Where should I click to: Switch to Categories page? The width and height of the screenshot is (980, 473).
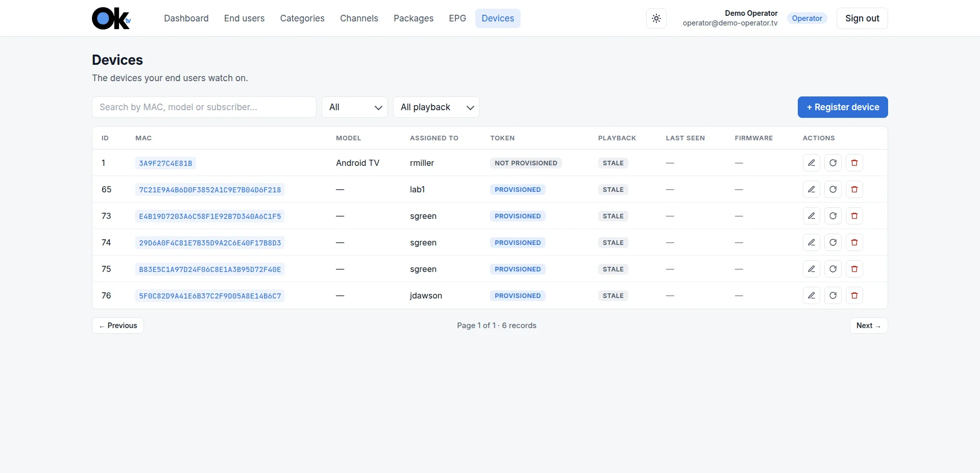302,18
